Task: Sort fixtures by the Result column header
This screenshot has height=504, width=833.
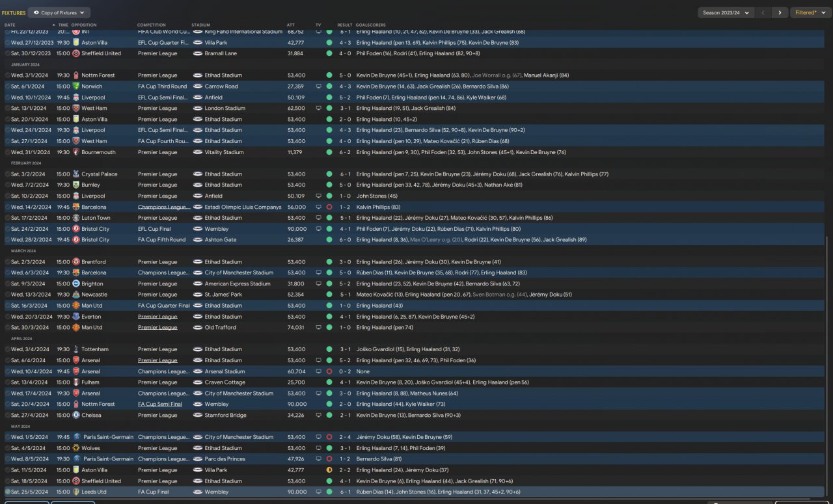Action: tap(344, 25)
